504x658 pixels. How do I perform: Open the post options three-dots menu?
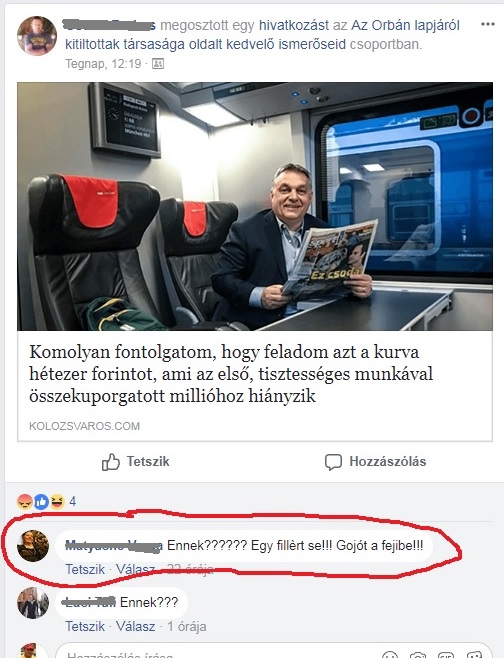tap(487, 24)
